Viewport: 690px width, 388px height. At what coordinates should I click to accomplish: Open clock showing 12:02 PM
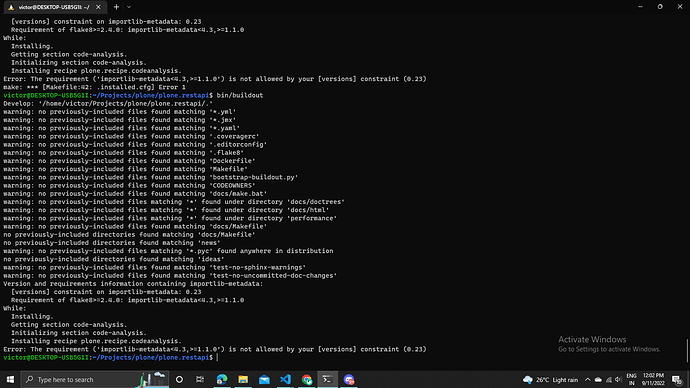point(653,379)
